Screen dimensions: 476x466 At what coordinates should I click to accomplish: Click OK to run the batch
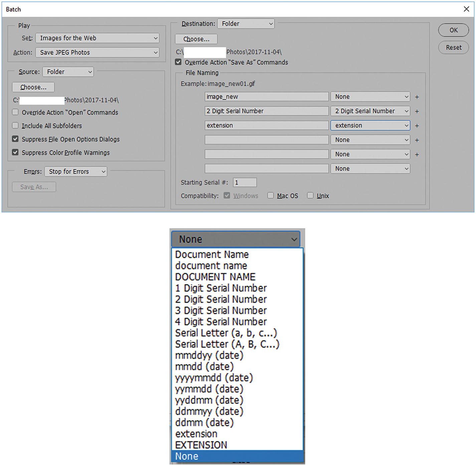(x=454, y=30)
